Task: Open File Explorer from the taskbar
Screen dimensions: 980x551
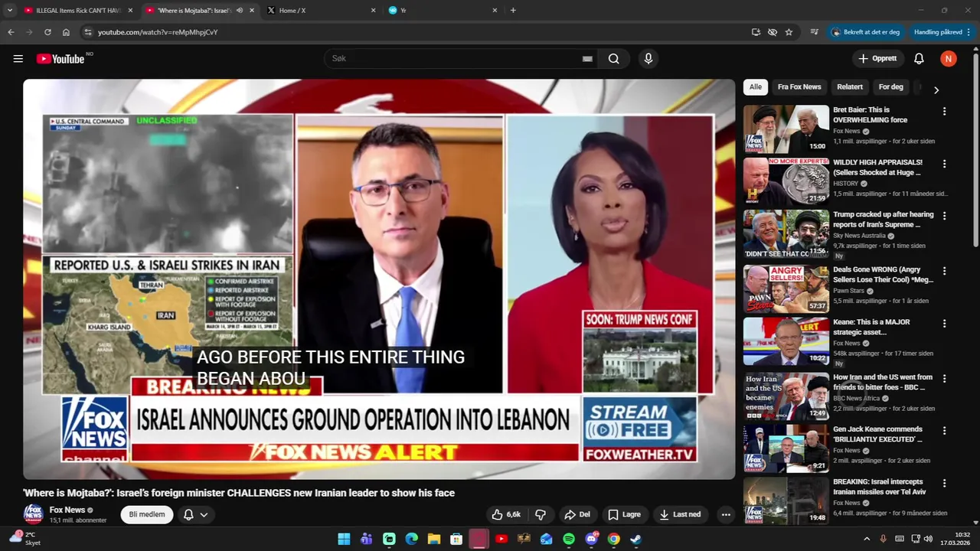Action: click(433, 539)
